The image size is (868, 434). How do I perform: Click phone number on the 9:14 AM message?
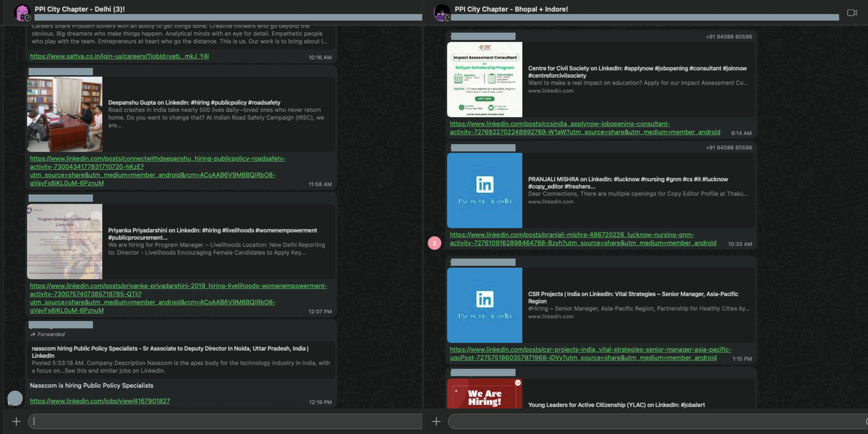click(x=729, y=37)
